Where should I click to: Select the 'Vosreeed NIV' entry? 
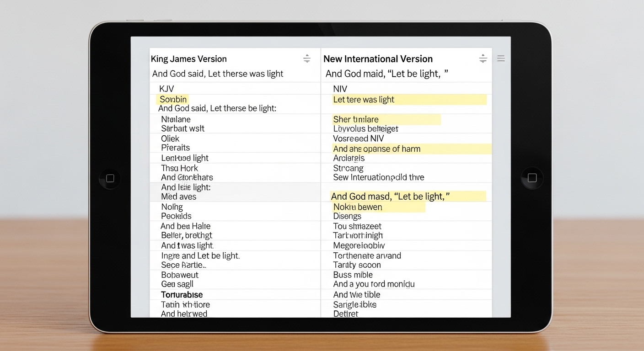(x=359, y=138)
